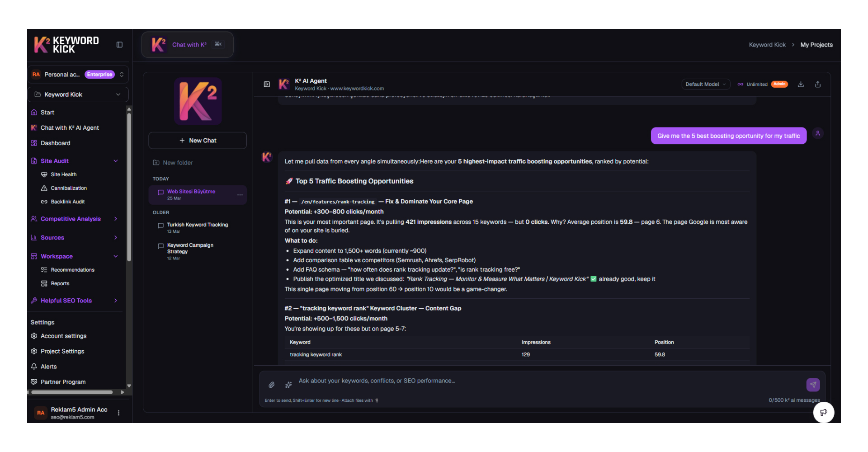The image size is (868, 452).
Task: Focus the Ask about your keywords input
Action: pyautogui.click(x=542, y=381)
